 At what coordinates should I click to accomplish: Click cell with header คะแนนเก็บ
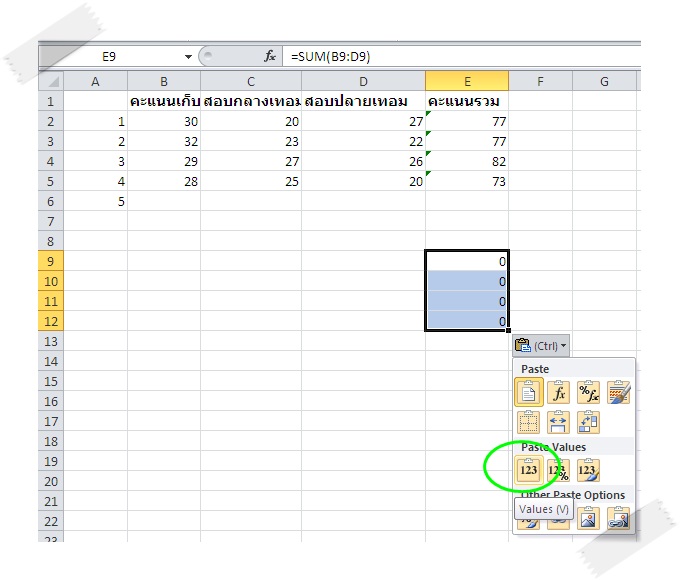pos(164,101)
